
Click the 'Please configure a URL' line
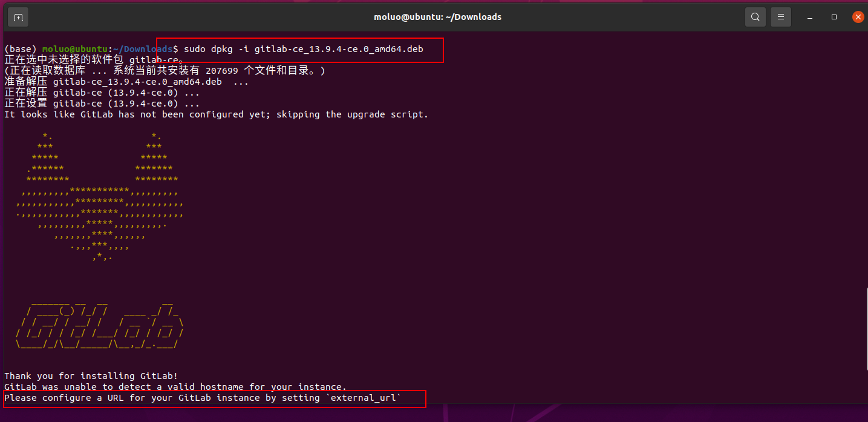tap(203, 398)
